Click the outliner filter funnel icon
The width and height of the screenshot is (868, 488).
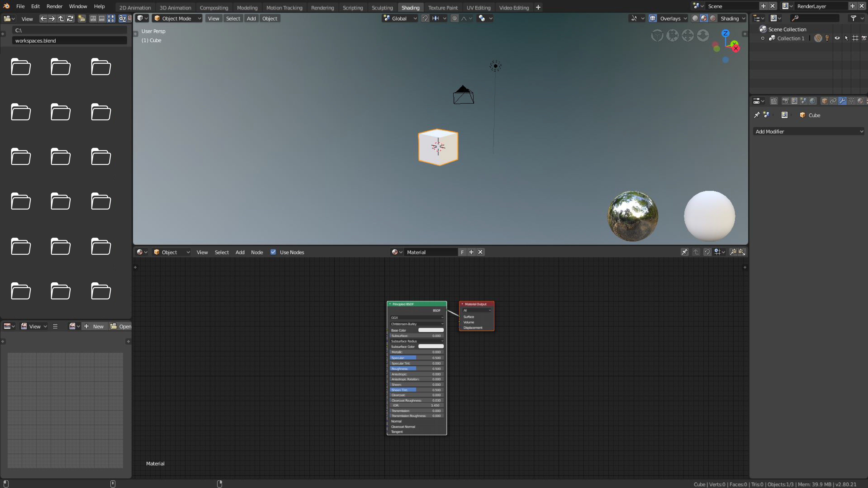click(x=853, y=18)
